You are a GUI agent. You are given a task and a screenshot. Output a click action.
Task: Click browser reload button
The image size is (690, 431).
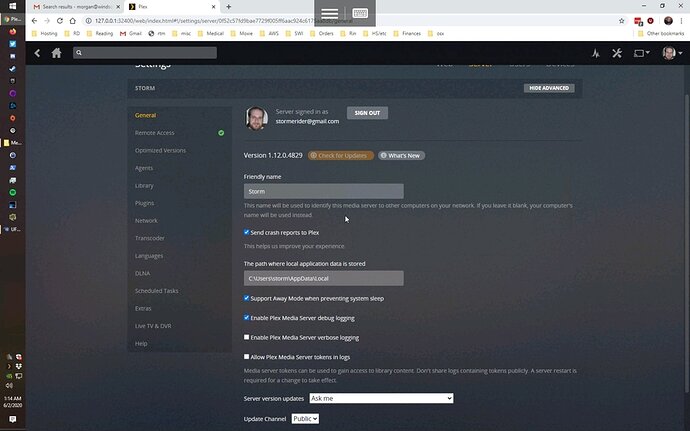click(60, 21)
